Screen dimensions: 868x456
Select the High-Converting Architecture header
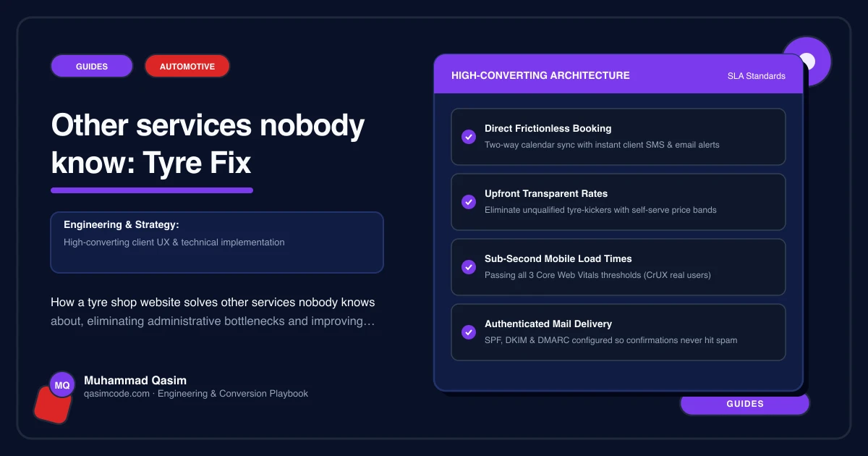540,75
